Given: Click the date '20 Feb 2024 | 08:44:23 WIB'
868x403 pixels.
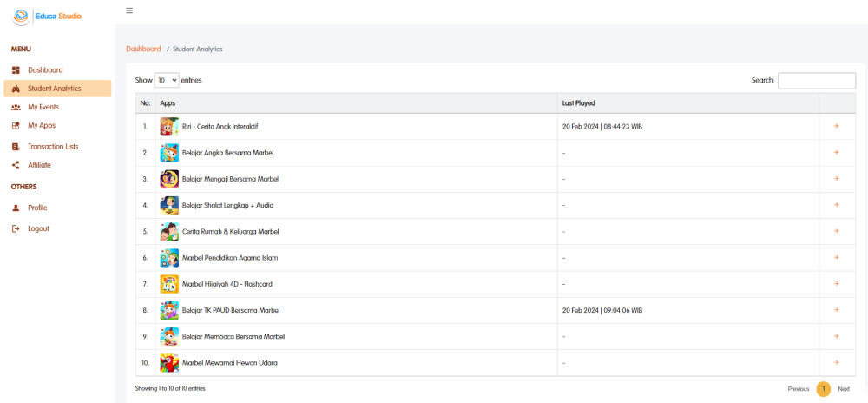Looking at the screenshot, I should click(x=602, y=127).
